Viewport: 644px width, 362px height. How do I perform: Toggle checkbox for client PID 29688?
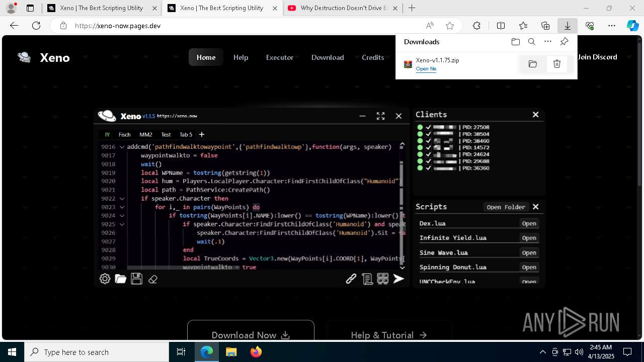click(429, 161)
